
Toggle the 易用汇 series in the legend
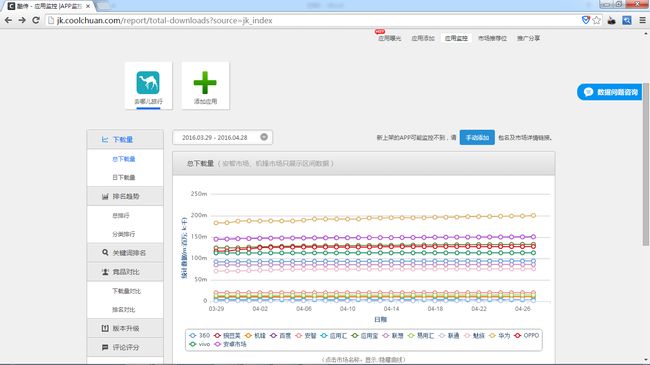point(421,335)
